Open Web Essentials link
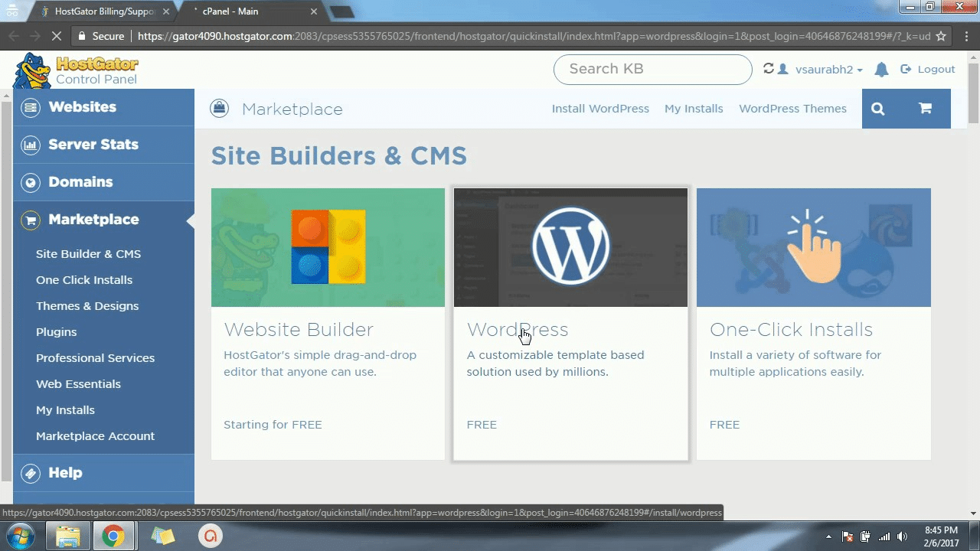Image resolution: width=980 pixels, height=551 pixels. point(78,384)
